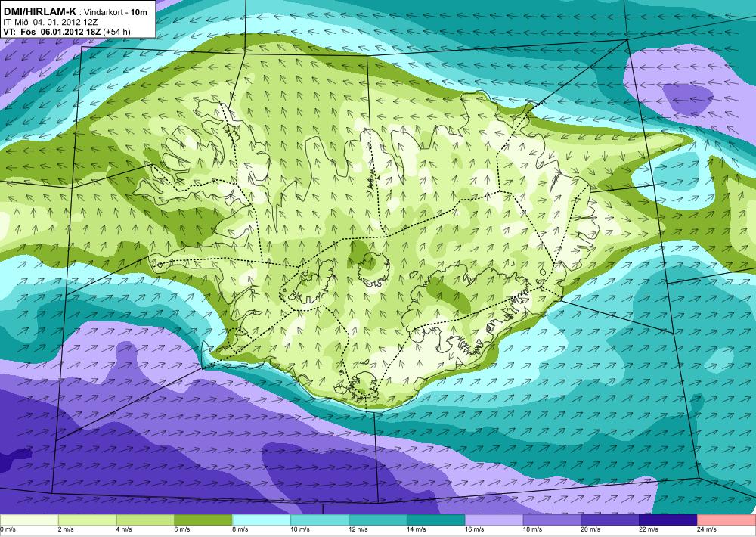
Task: Select dark teal swatch between 14 and 16 m/s
Action: pyautogui.click(x=436, y=520)
